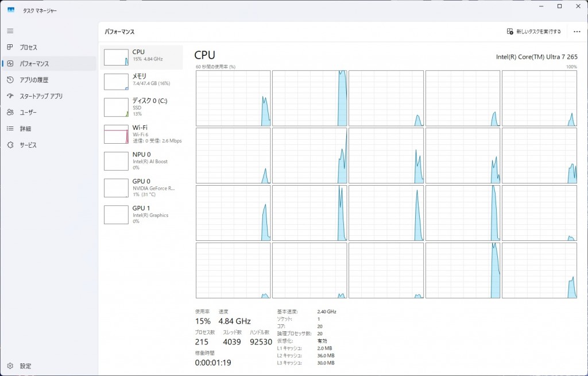The height and width of the screenshot is (376, 588).
Task: Open the プロセス page icon
Action: pyautogui.click(x=10, y=47)
